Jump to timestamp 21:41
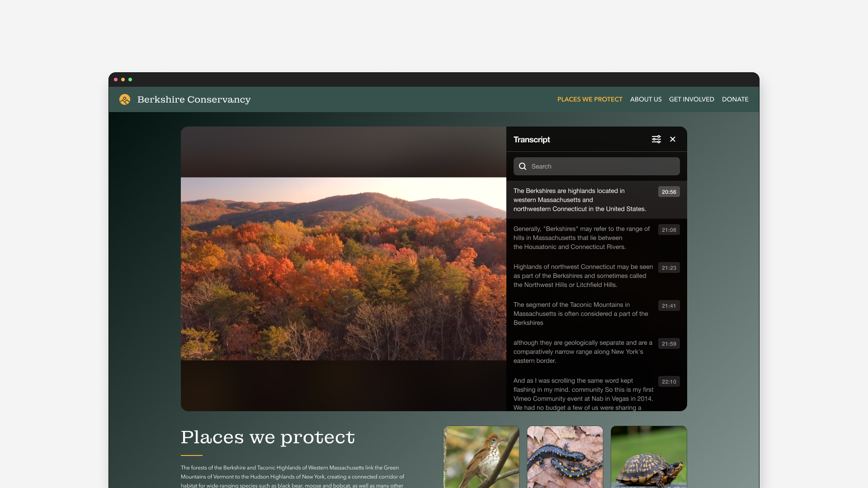The width and height of the screenshot is (868, 488). 669,306
